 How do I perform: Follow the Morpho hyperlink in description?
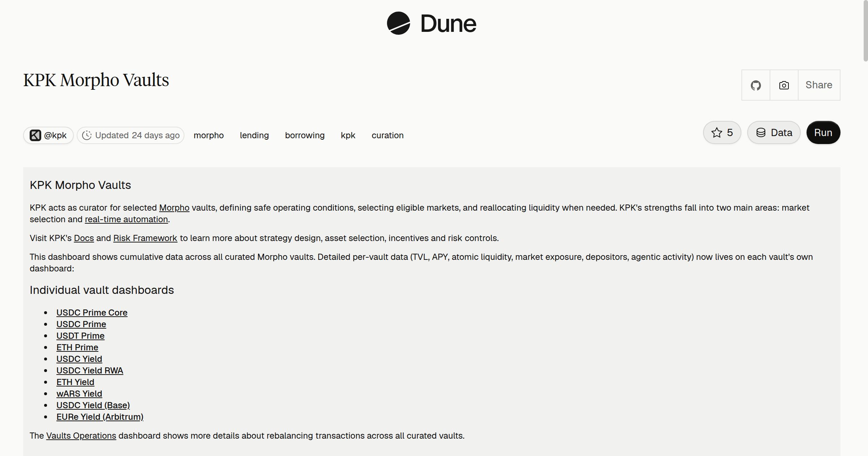tap(174, 208)
